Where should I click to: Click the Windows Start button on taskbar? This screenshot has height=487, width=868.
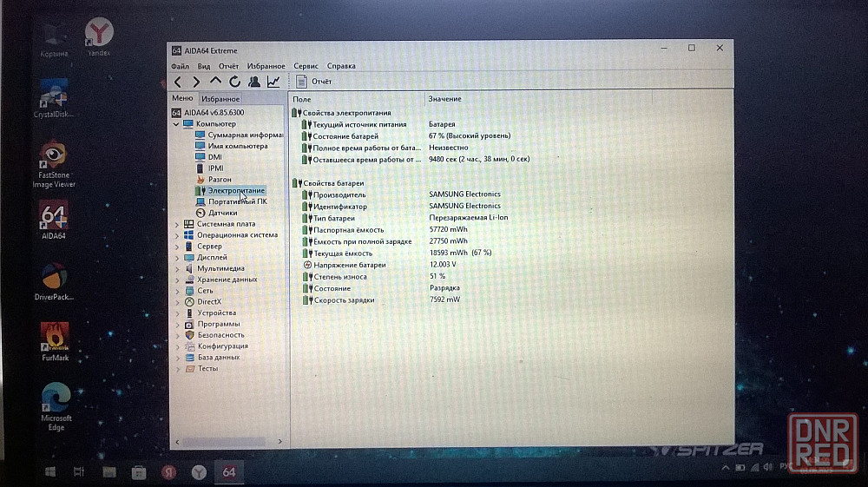pos(49,471)
